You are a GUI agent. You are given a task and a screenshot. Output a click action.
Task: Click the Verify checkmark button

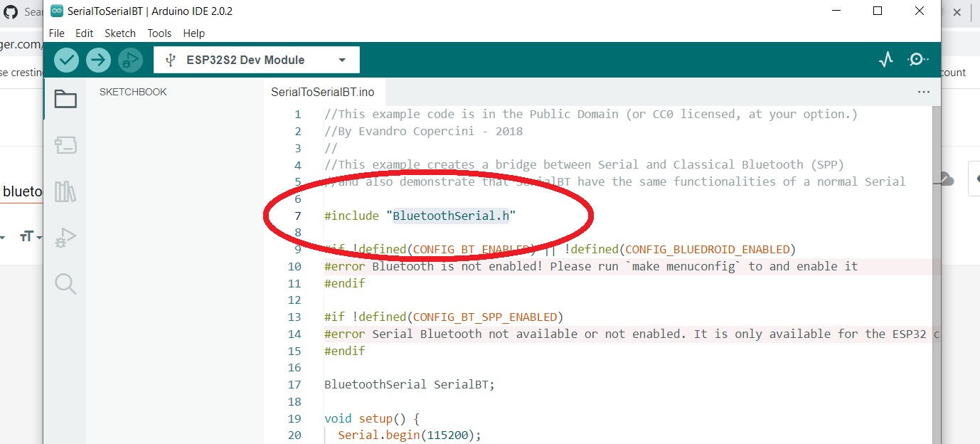tap(66, 60)
